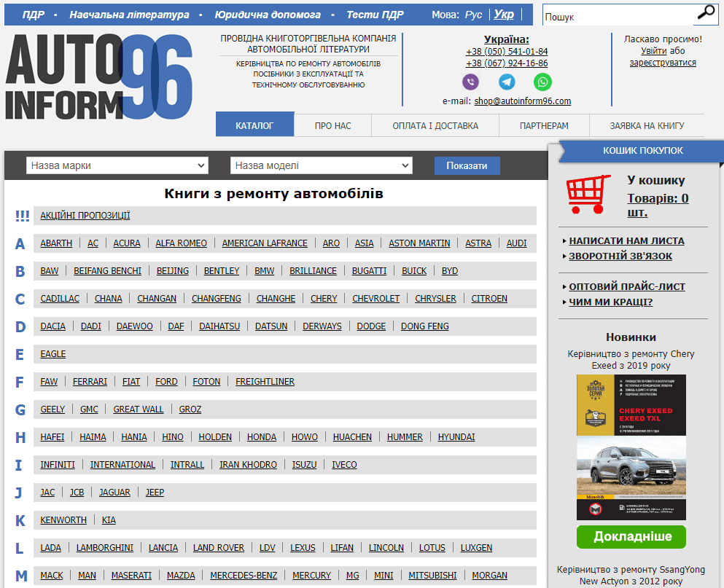Open ЧИМ МИ КРАЩІ? link
This screenshot has height=588, width=724.
(610, 302)
